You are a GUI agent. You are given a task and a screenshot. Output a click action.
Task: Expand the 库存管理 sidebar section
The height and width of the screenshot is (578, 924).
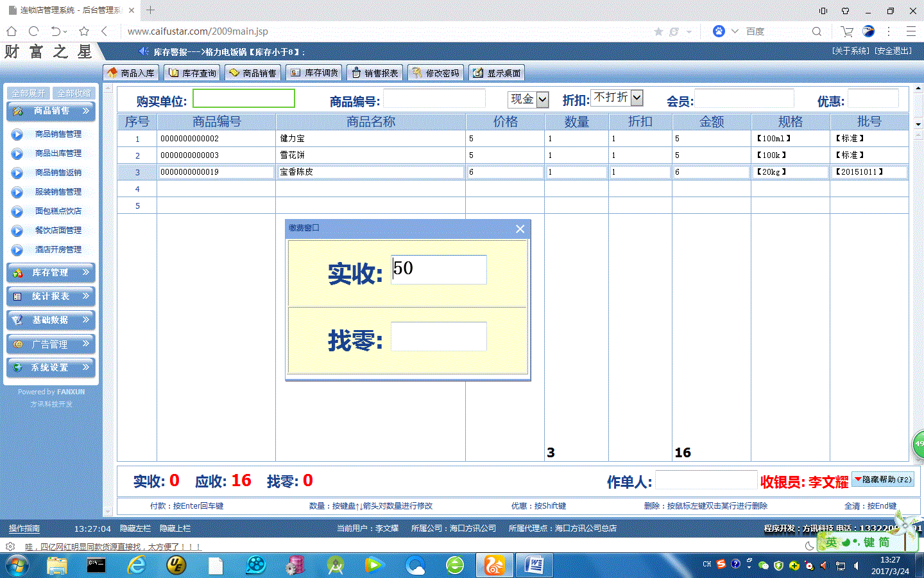(51, 273)
